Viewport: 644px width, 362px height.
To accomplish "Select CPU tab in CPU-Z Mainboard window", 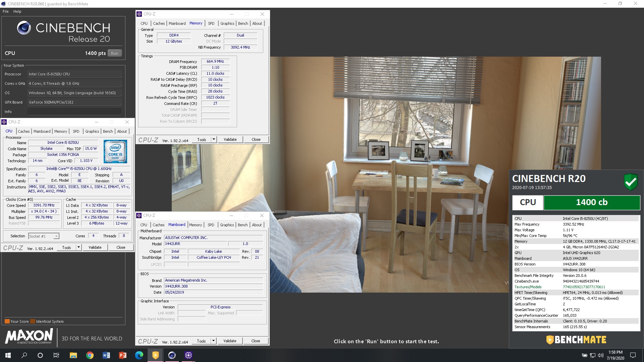I will pos(144,225).
